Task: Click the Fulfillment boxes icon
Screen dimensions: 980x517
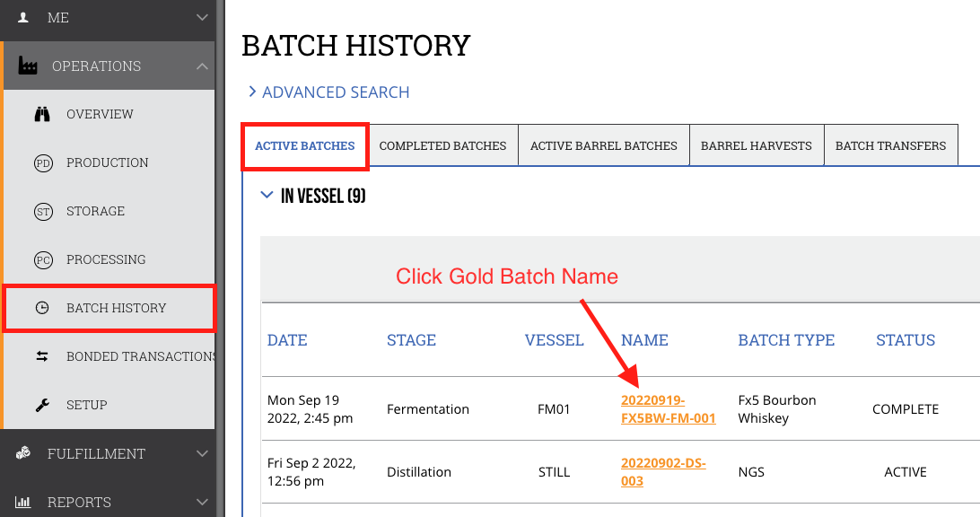Action: (x=23, y=453)
